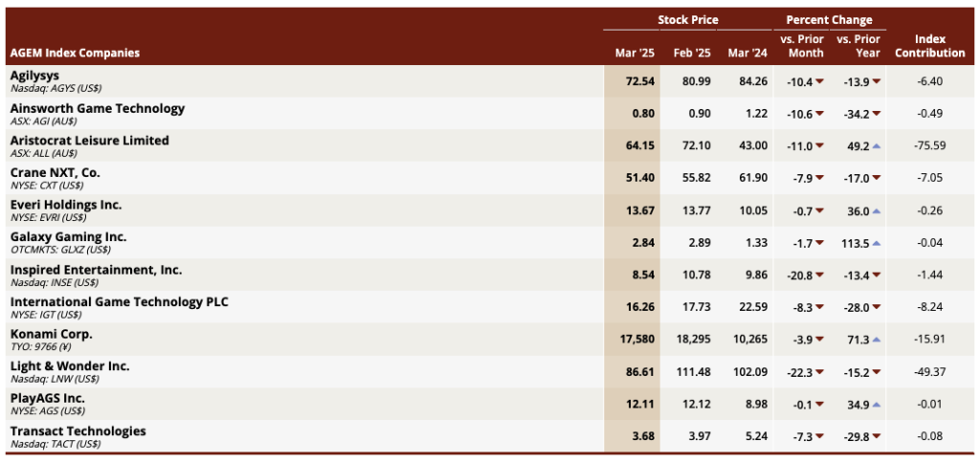Select Crane NXT, Co. row name
This screenshot has width=980, height=463.
(55, 172)
